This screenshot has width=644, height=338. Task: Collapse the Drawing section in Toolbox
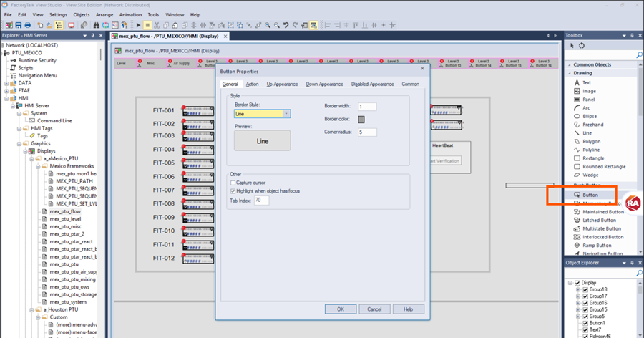click(570, 73)
